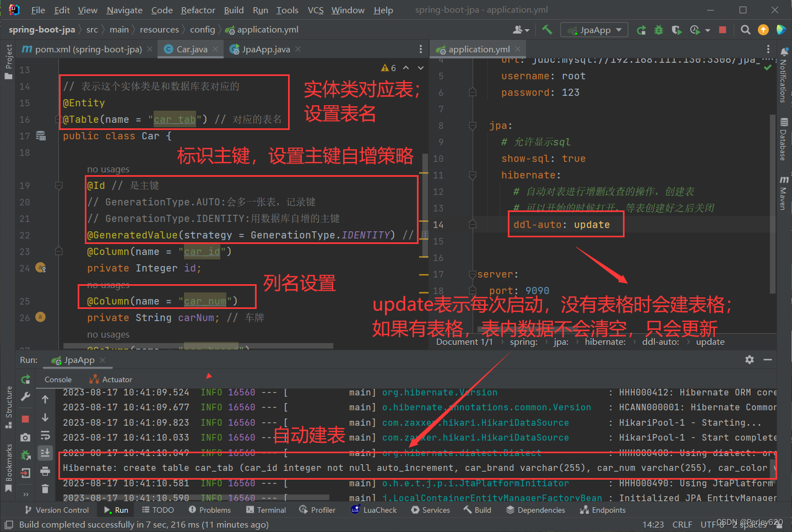Open the JpaApp run configuration dropdown
Viewport: 792px width, 532px height.
(x=594, y=30)
